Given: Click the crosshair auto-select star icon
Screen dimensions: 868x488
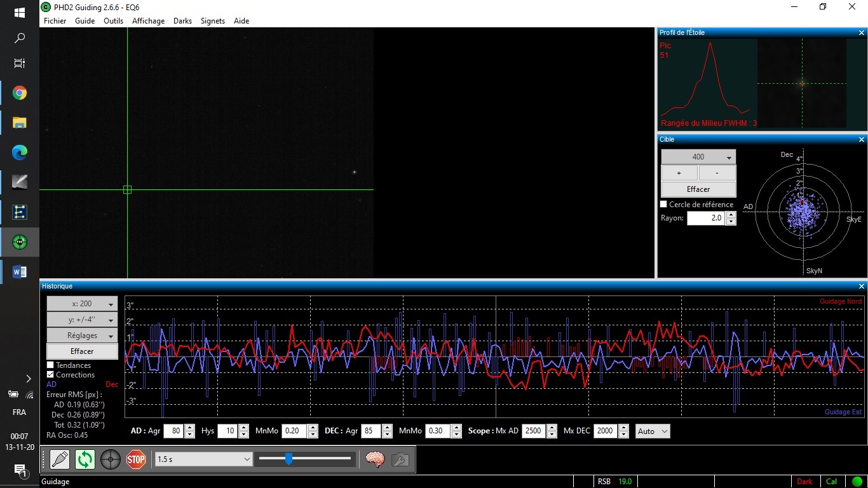Looking at the screenshot, I should tap(111, 459).
